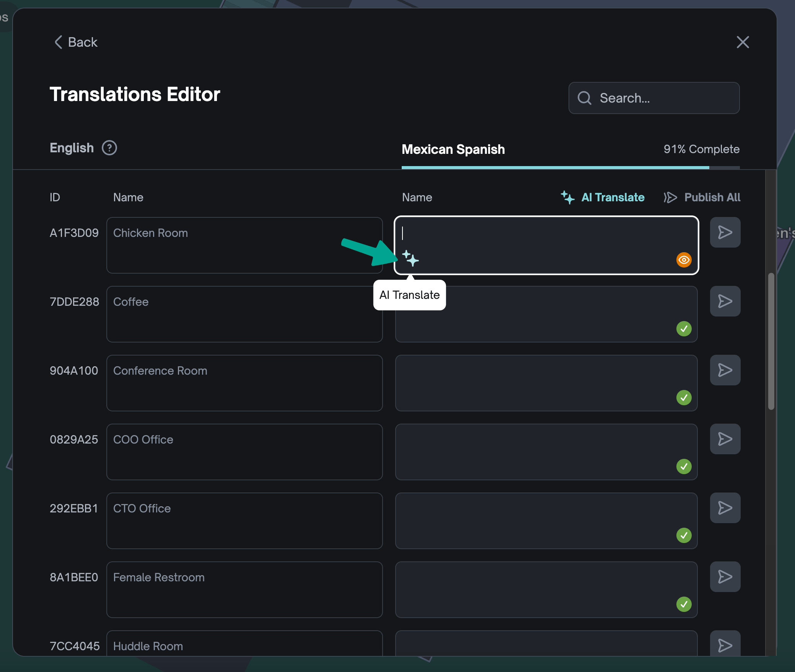Click the search magnifier icon
Viewport: 795px width, 672px height.
click(x=585, y=98)
